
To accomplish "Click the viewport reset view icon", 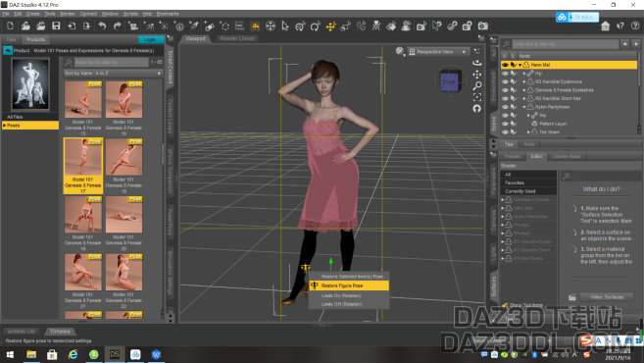I will pos(476,109).
